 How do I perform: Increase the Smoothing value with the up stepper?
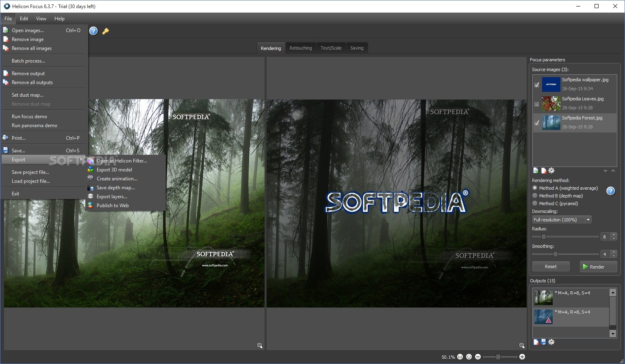pyautogui.click(x=614, y=252)
